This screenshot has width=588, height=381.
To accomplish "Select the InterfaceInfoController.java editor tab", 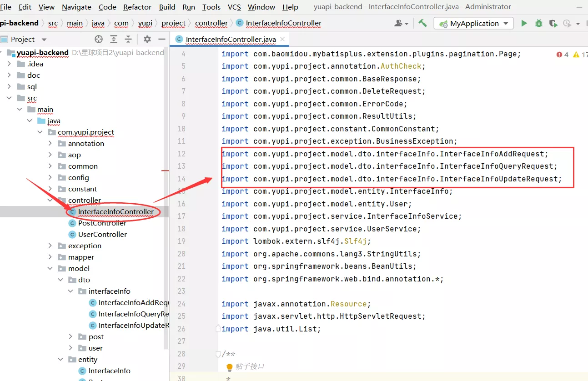I will [230, 40].
